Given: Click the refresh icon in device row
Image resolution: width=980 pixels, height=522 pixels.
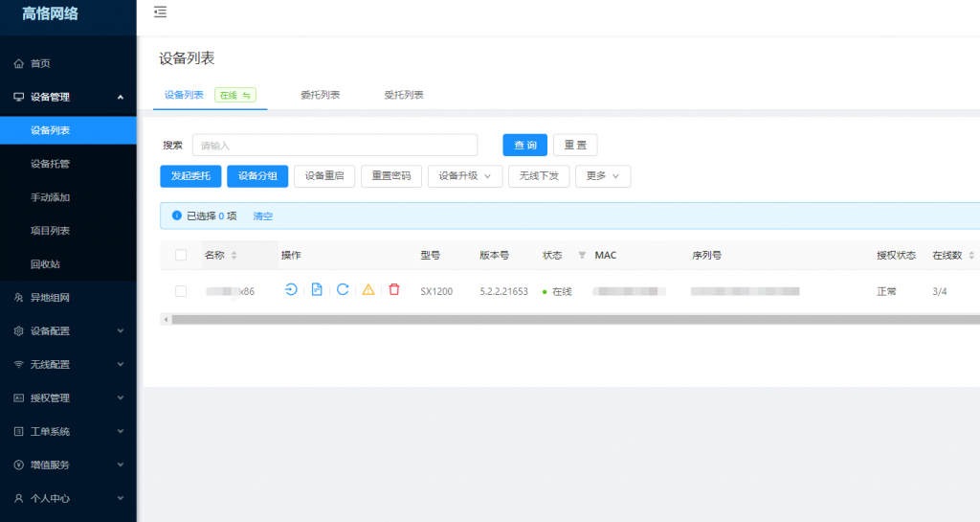Looking at the screenshot, I should [x=343, y=290].
